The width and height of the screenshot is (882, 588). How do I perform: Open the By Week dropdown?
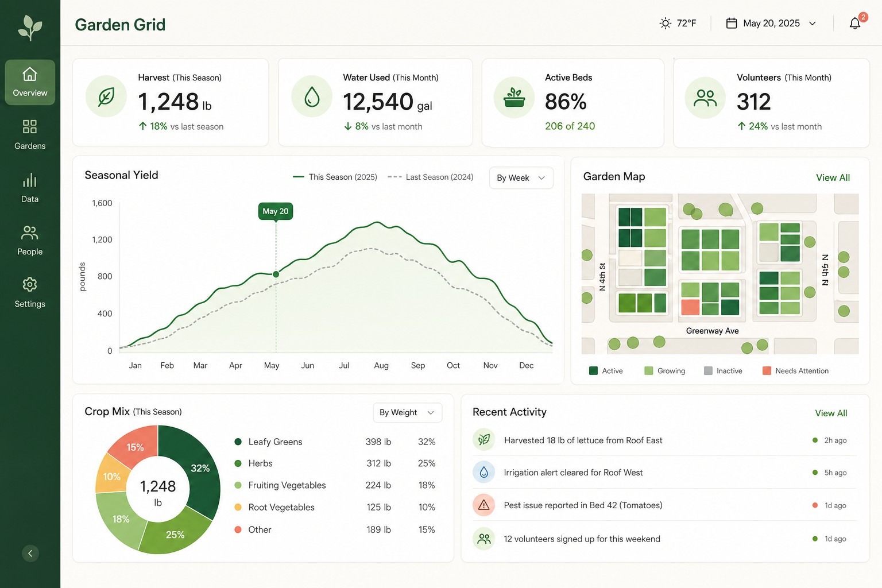pyautogui.click(x=521, y=177)
